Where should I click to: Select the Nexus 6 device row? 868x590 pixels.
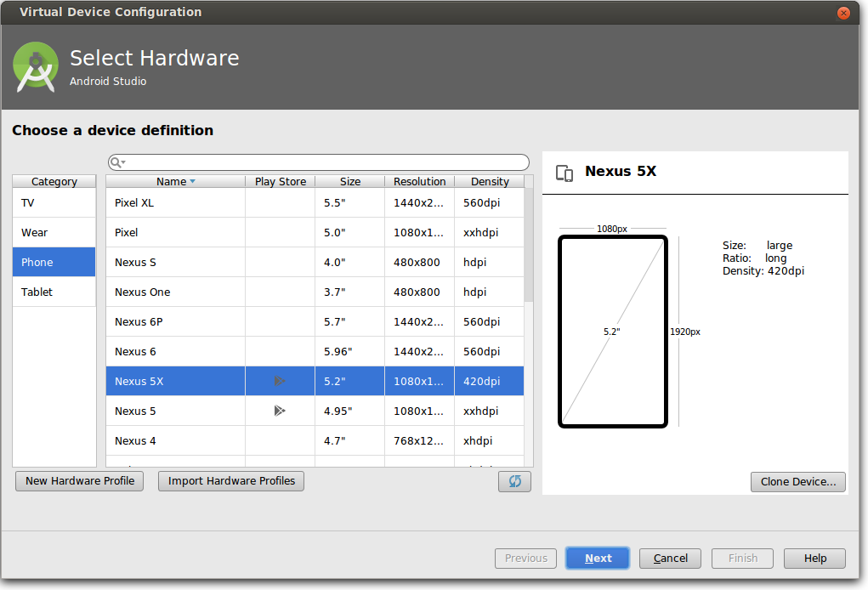(315, 351)
